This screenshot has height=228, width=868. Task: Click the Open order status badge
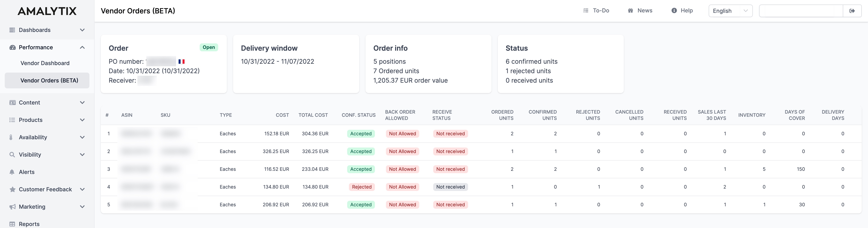(209, 47)
